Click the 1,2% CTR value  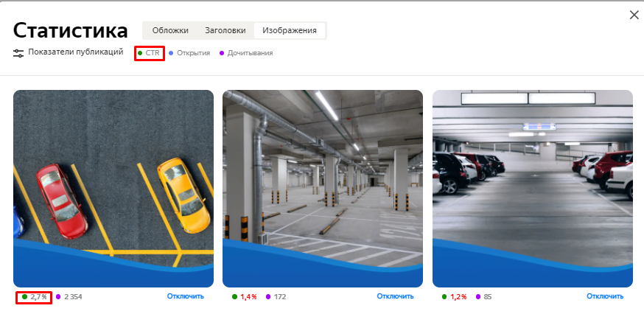coord(458,297)
